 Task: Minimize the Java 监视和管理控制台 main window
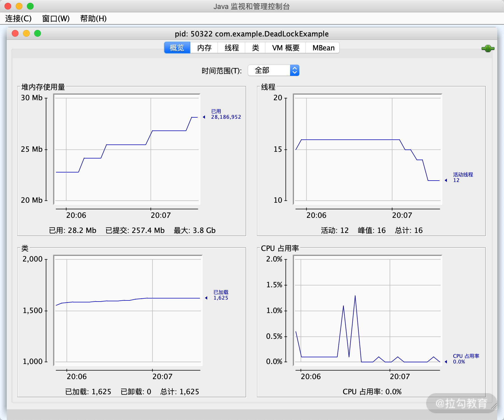(x=19, y=6)
